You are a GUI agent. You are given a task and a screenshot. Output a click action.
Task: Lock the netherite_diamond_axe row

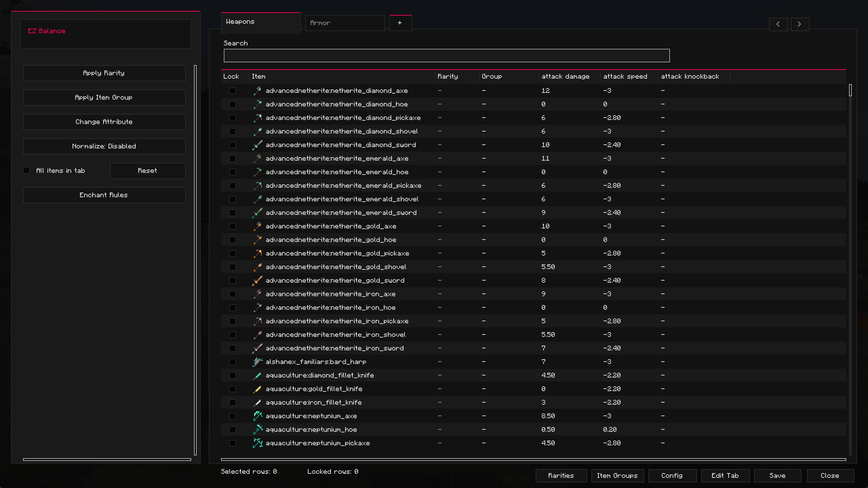pos(232,90)
